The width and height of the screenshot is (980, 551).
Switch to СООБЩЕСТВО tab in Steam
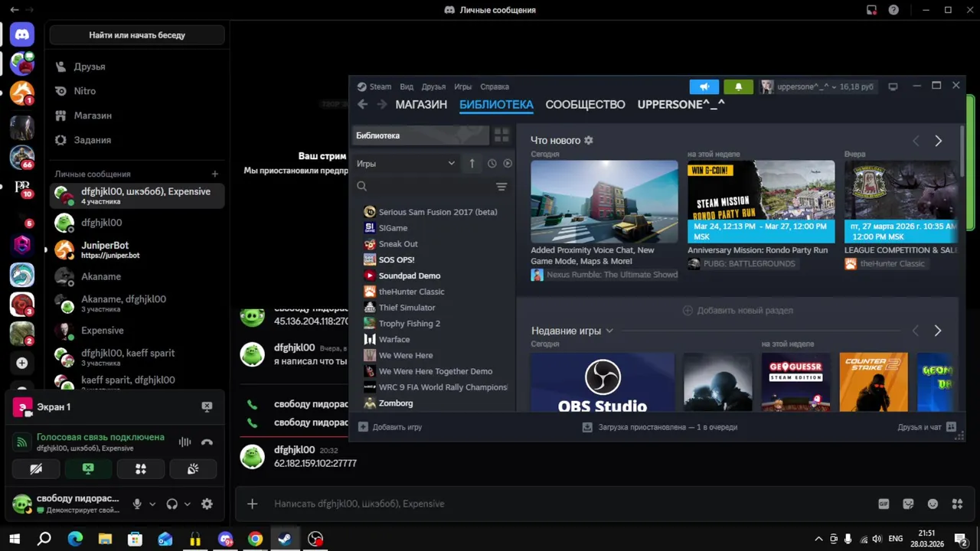pos(585,105)
